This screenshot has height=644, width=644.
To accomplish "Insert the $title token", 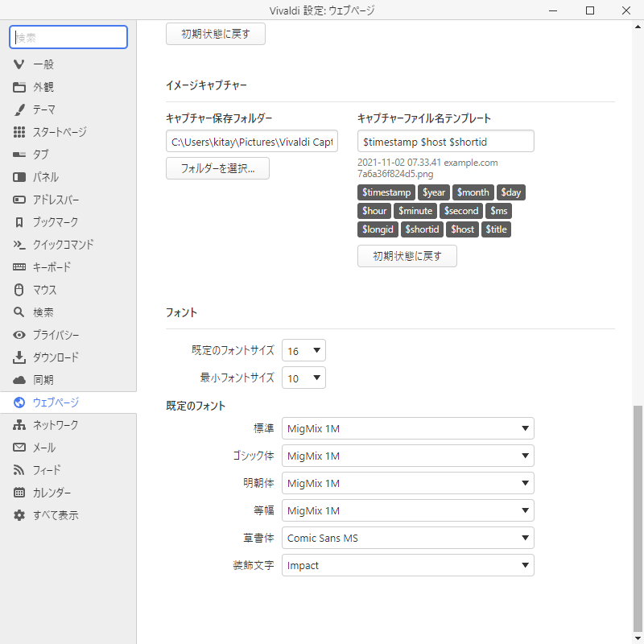I will [496, 229].
